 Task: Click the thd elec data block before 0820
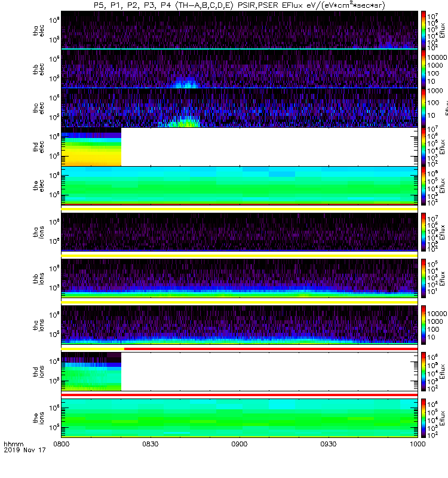(x=91, y=147)
